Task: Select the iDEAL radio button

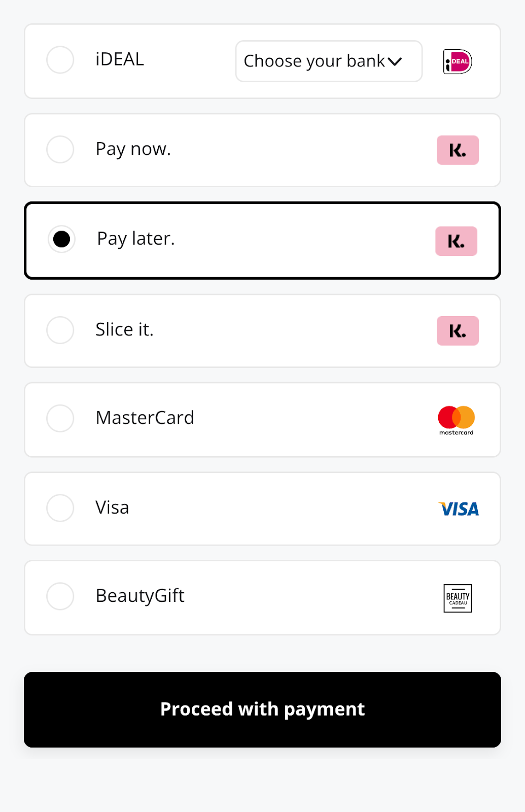Action: [x=60, y=60]
